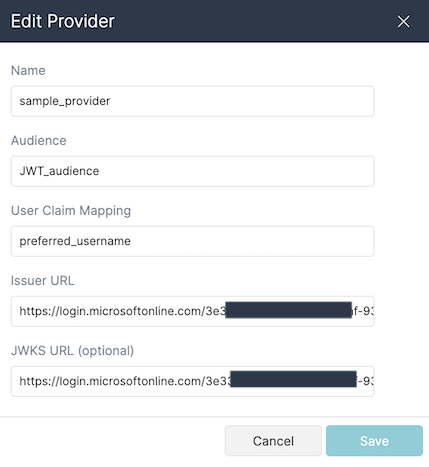Click the "User Claim Mapping" label
Viewport: 429px width, 467px height.
(71, 211)
